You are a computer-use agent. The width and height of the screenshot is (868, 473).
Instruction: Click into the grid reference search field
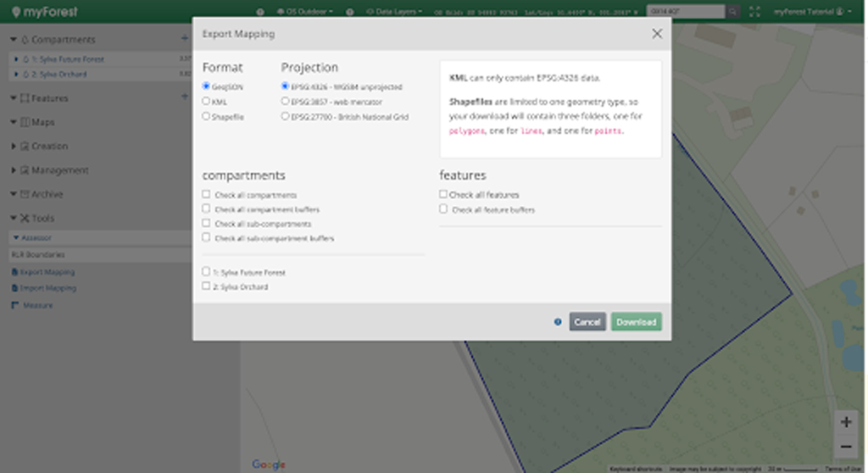(x=685, y=12)
